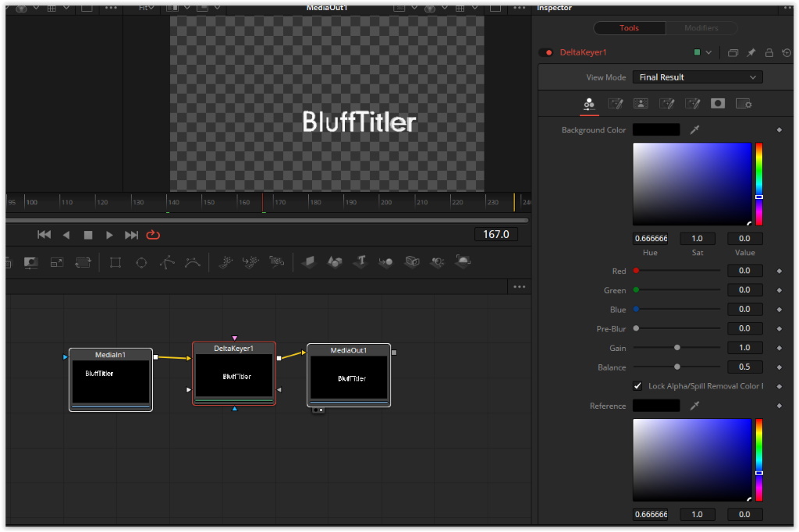
Task: Select the Text tool in the toolbar
Action: (x=360, y=262)
